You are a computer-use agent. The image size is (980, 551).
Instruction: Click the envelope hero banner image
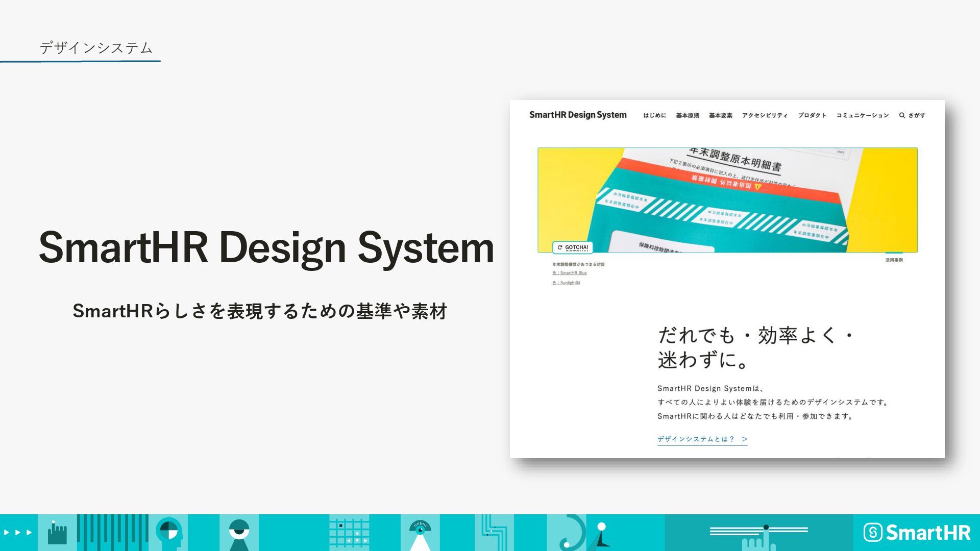tap(727, 200)
